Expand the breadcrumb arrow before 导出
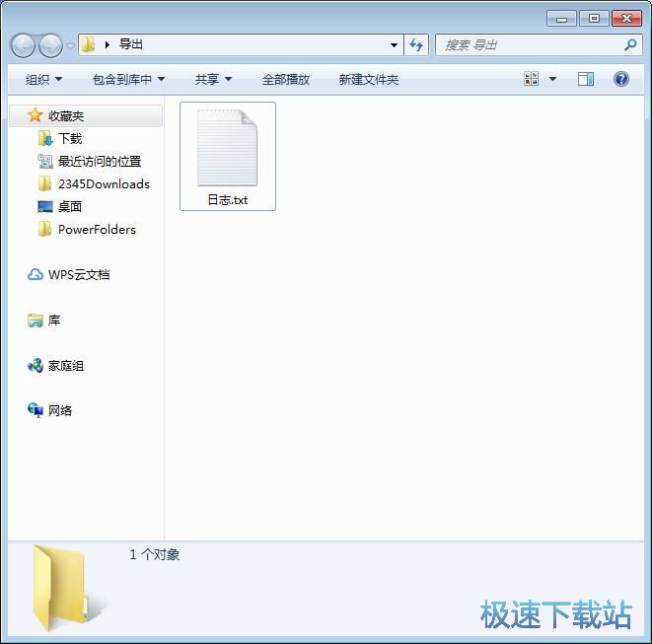 (x=108, y=44)
